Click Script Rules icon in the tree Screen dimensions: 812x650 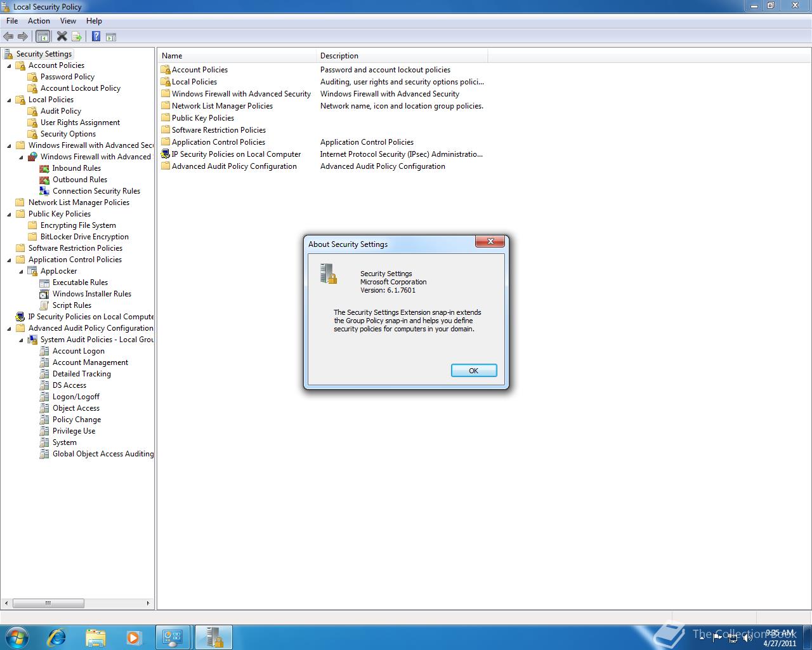(44, 305)
